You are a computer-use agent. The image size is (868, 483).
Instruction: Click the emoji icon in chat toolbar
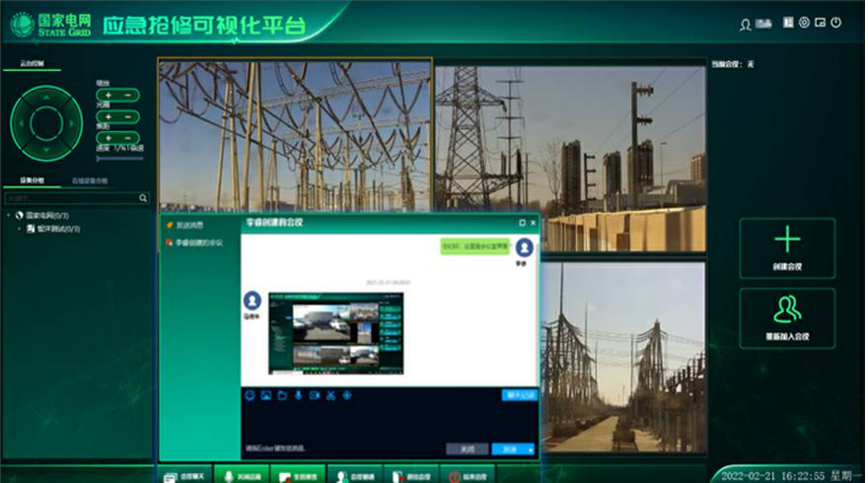[x=250, y=395]
